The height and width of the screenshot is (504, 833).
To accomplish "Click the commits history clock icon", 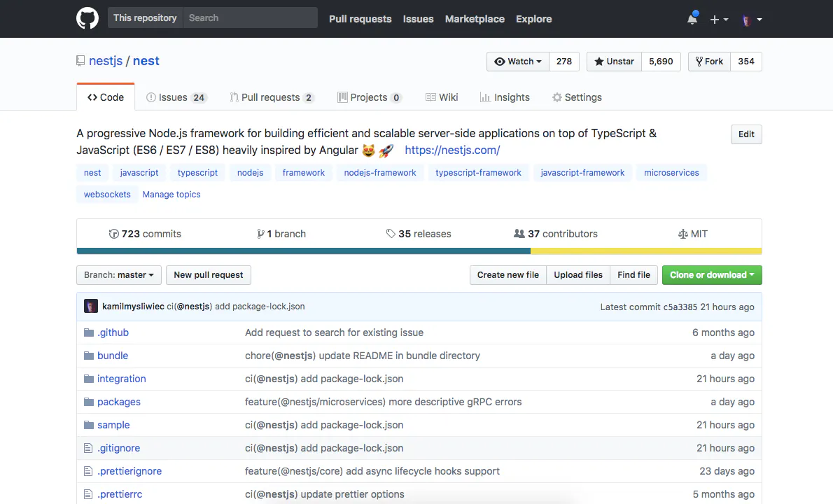I will (113, 234).
